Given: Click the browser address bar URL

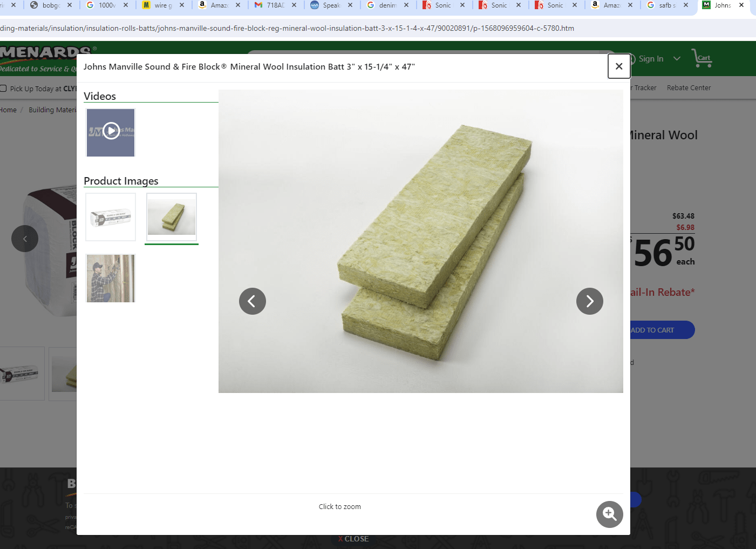Looking at the screenshot, I should pyautogui.click(x=287, y=28).
